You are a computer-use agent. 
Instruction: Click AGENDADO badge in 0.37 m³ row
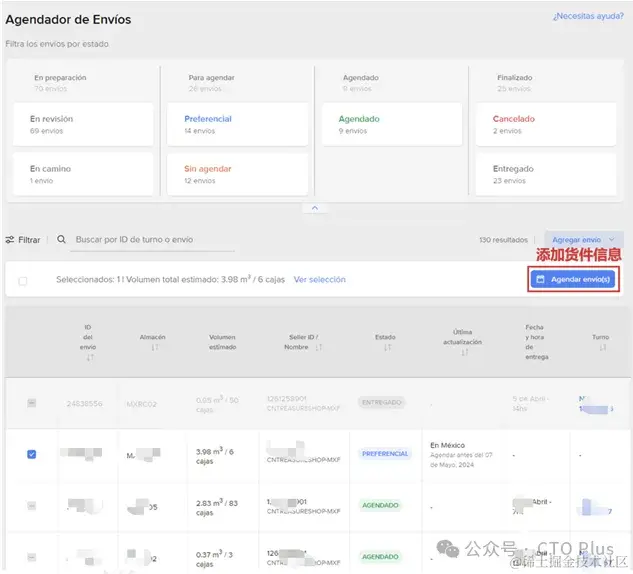[x=380, y=557]
